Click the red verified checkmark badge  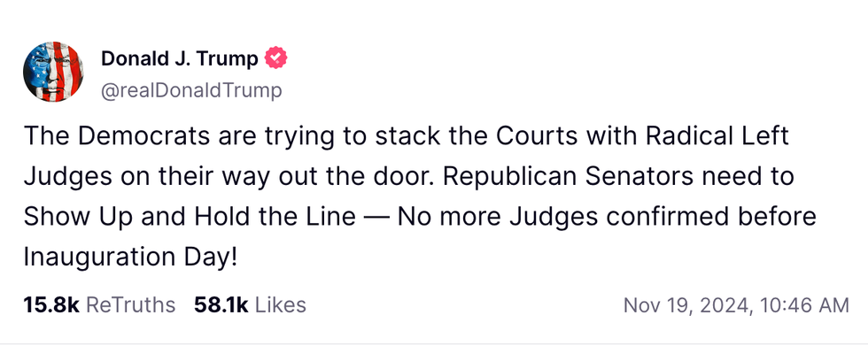tap(275, 58)
